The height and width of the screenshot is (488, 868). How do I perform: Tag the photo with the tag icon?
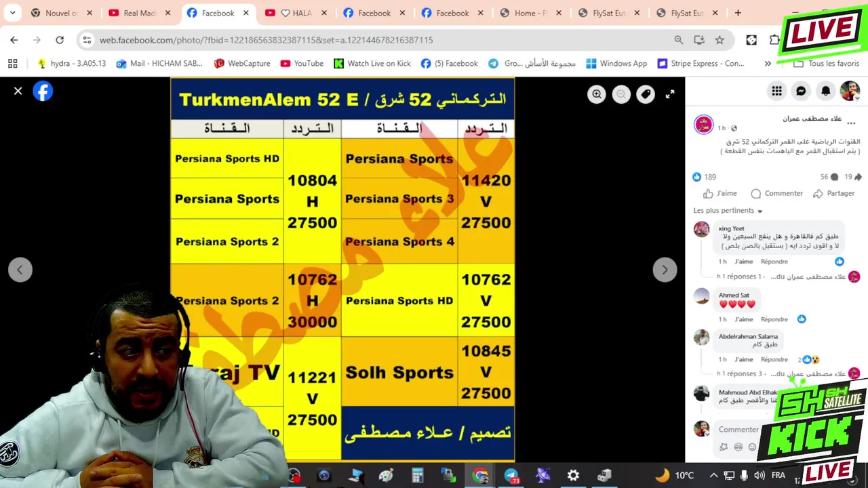646,94
